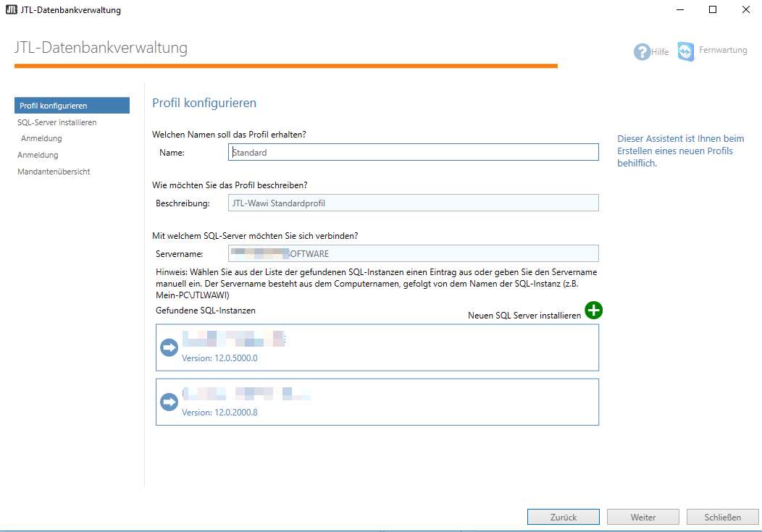Click 'Version: 12.0.5000.0' text
The width and height of the screenshot is (762, 532).
219,358
